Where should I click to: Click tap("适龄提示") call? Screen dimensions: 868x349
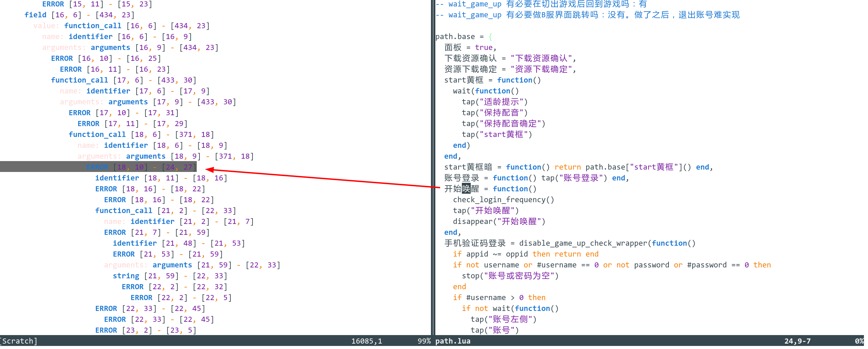pos(494,102)
